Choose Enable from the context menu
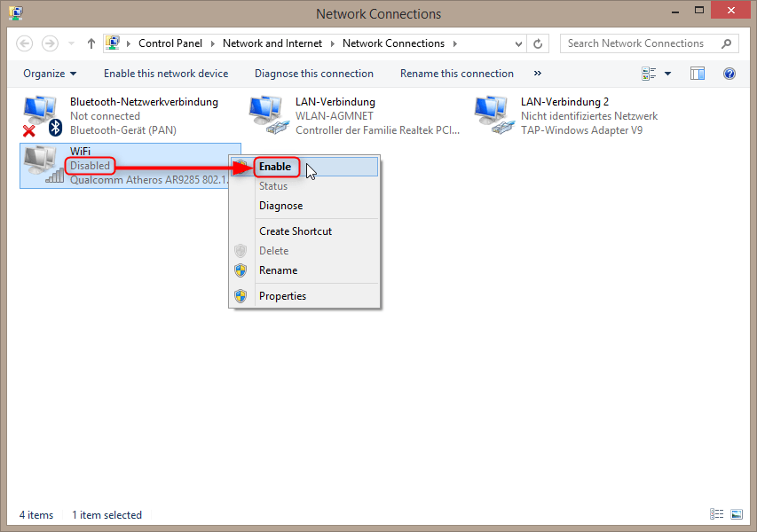This screenshot has width=757, height=532. pos(275,167)
